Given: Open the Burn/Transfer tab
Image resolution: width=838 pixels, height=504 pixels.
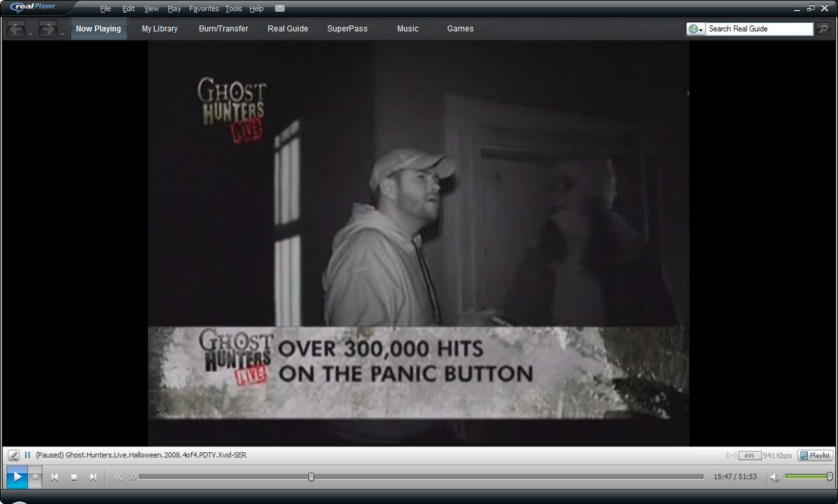Looking at the screenshot, I should [x=223, y=29].
